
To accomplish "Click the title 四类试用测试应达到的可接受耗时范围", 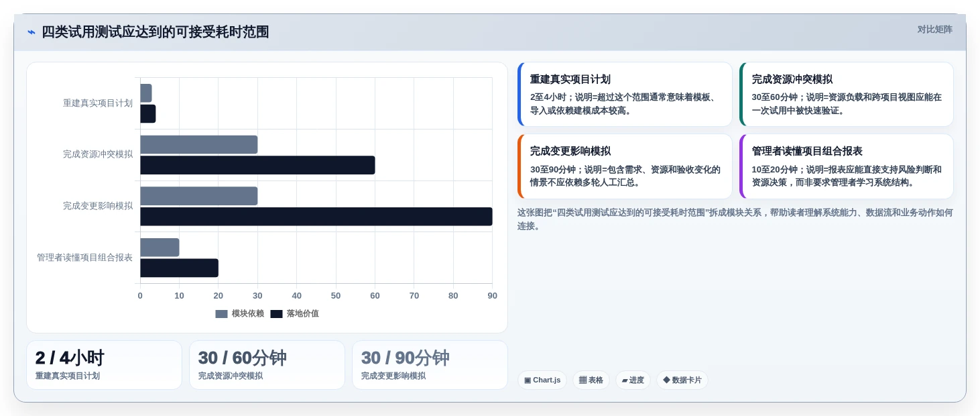I will point(155,32).
